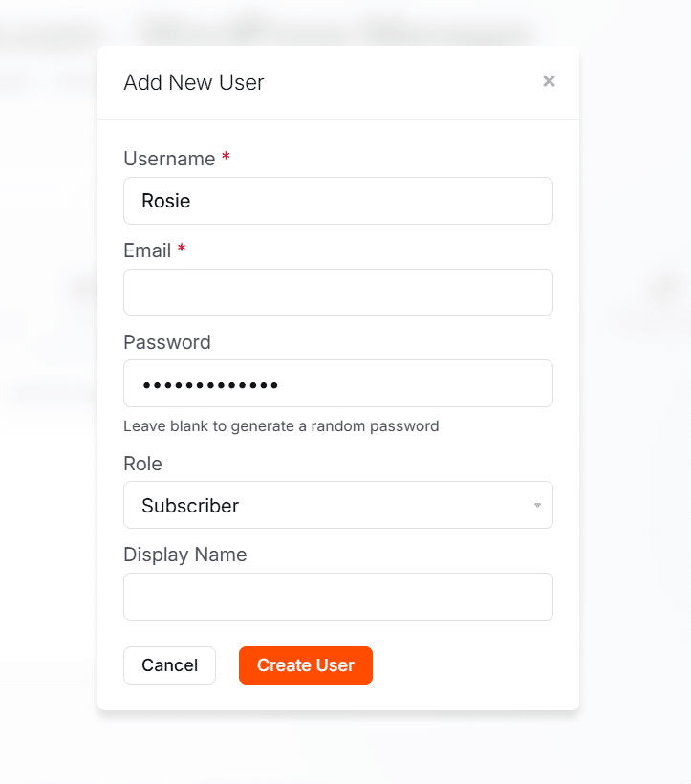The image size is (691, 784).
Task: Click the random password helper text
Action: [280, 425]
